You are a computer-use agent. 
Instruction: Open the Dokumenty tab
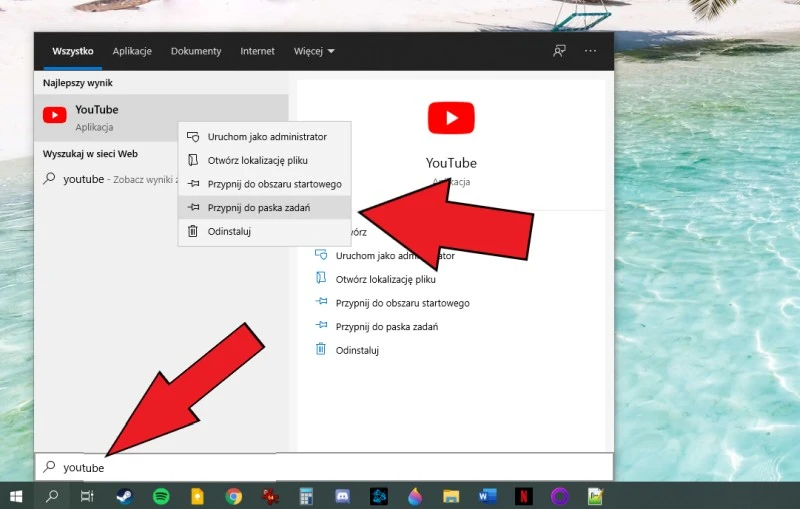click(x=196, y=51)
